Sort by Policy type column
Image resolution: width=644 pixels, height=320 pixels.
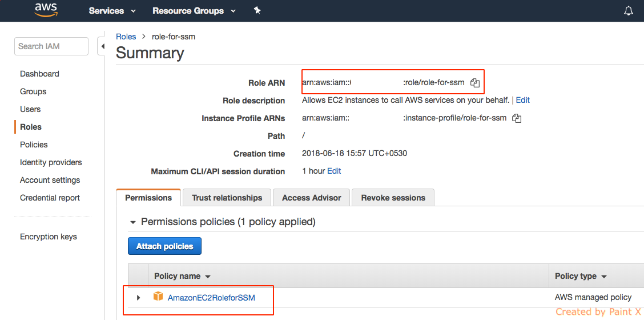click(581, 277)
